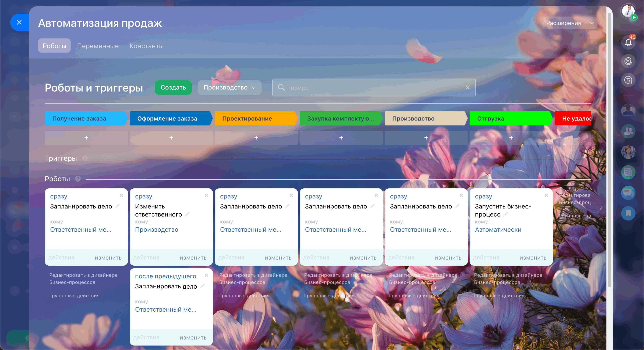Screen dimensions: 644x350
Task: Click the help icon beside Роботы heading
Action: tap(78, 179)
